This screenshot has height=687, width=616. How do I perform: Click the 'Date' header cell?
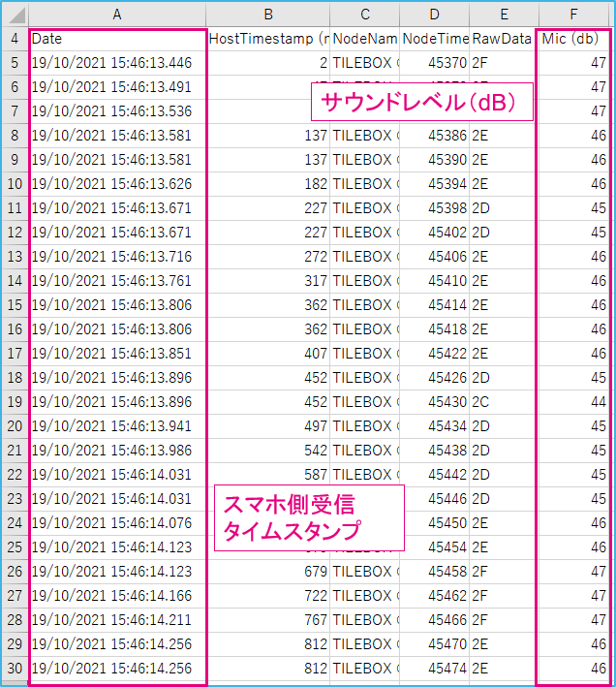tap(117, 39)
